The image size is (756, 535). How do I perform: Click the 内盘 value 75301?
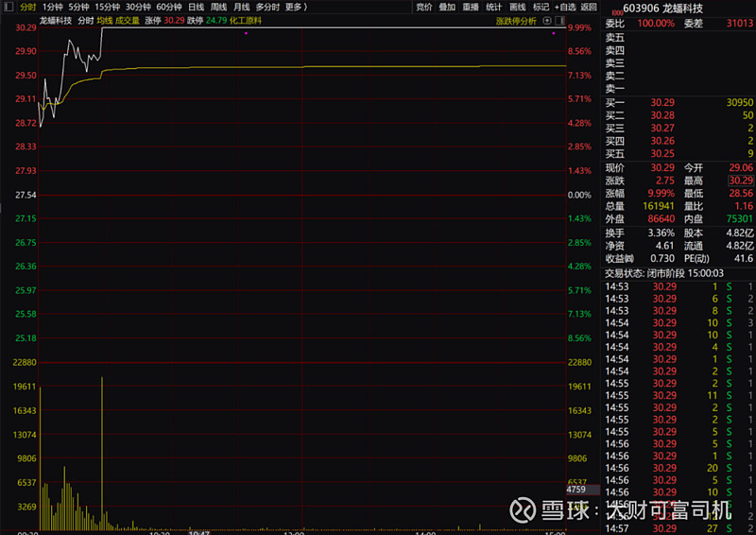(x=740, y=218)
